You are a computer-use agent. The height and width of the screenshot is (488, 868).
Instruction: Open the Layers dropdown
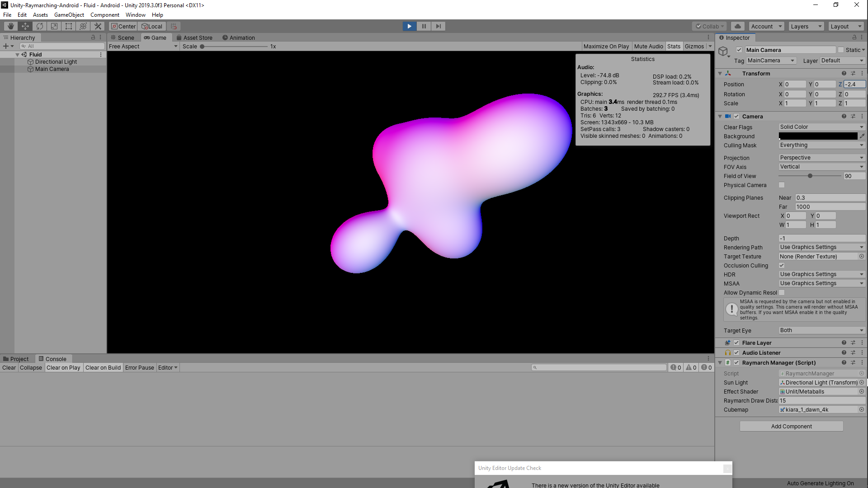[x=806, y=26]
